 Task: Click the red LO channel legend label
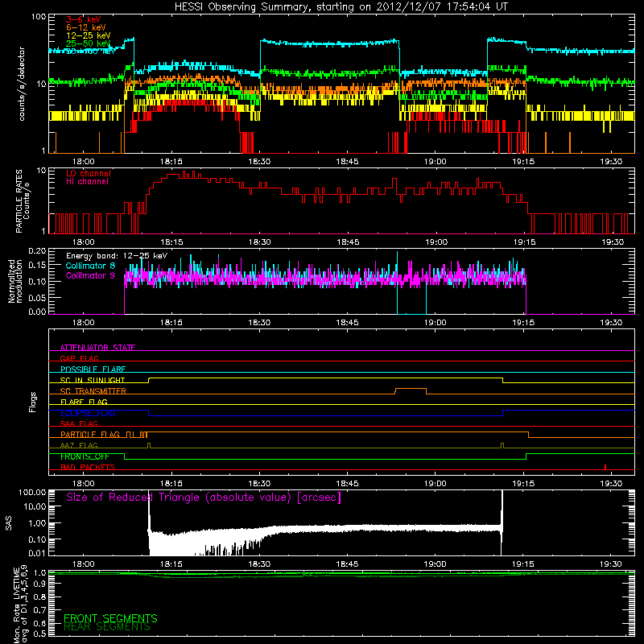coord(89,173)
